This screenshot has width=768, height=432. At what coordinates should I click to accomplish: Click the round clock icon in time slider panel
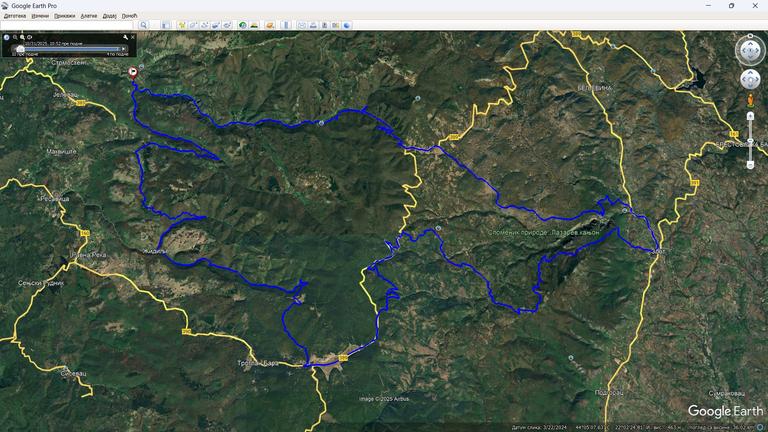(x=6, y=37)
